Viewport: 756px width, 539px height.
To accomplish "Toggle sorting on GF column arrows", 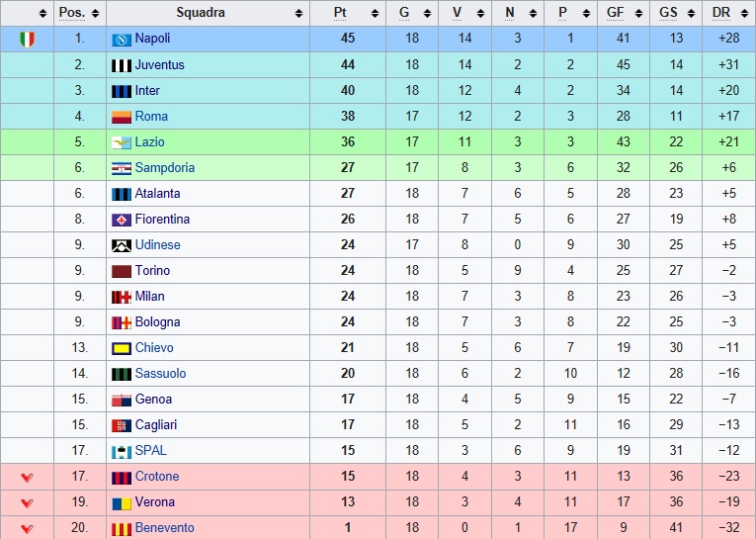I will (x=638, y=14).
